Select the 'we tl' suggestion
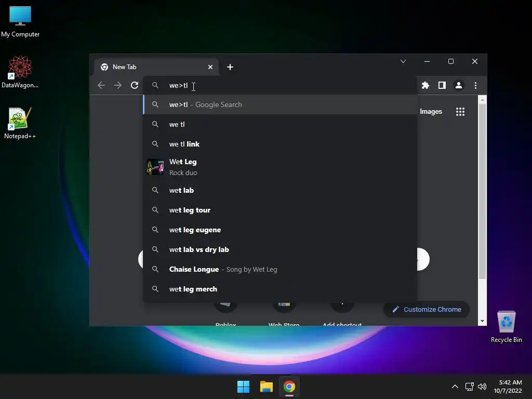This screenshot has height=399, width=532. (280, 124)
